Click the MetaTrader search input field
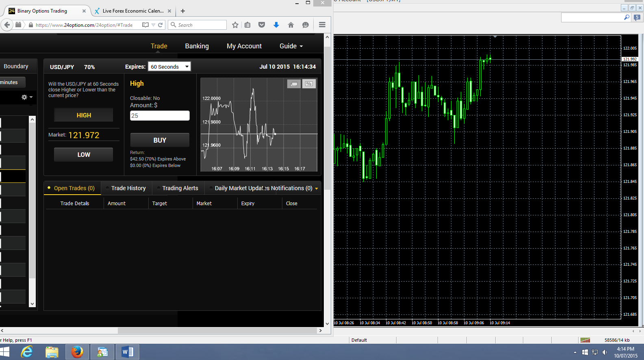The height and width of the screenshot is (360, 644). [x=592, y=17]
